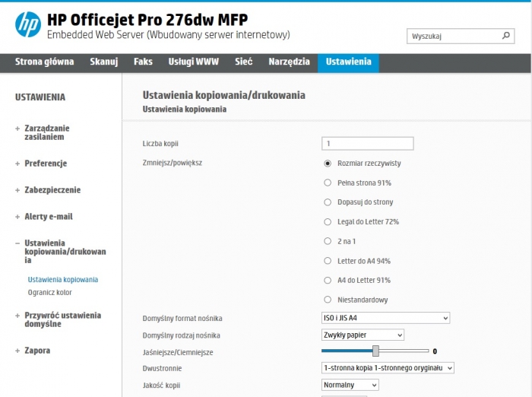Open the Faks tab
This screenshot has width=532, height=397.
click(143, 62)
